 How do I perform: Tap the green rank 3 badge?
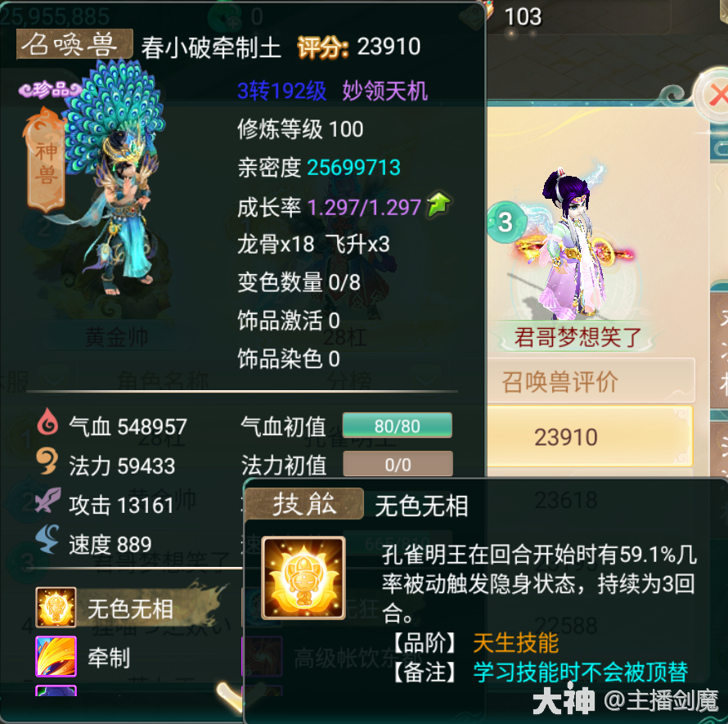pyautogui.click(x=506, y=222)
